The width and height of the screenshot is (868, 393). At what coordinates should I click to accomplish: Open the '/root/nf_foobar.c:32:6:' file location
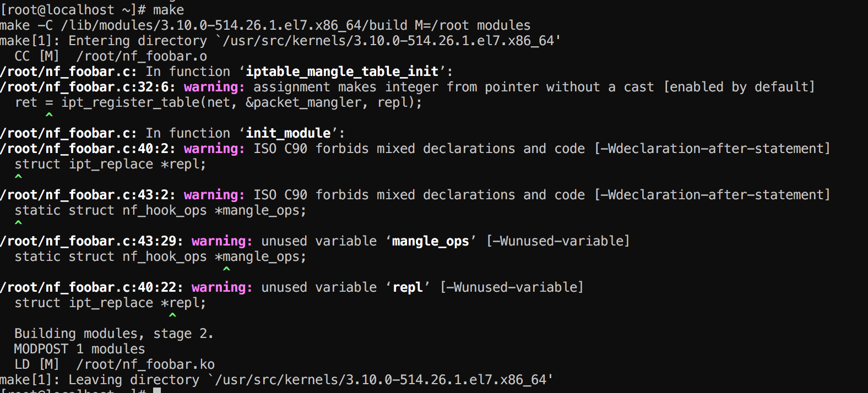[88, 87]
